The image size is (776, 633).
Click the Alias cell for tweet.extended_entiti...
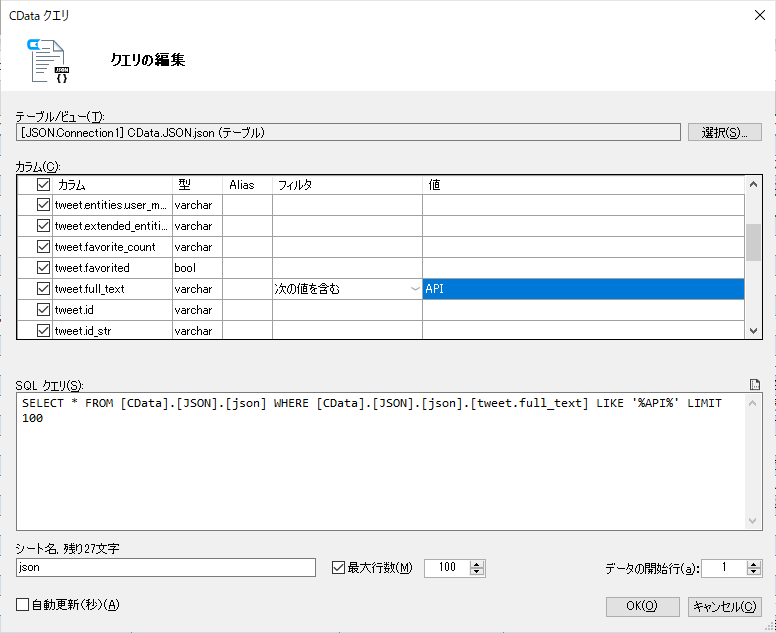pyautogui.click(x=247, y=226)
